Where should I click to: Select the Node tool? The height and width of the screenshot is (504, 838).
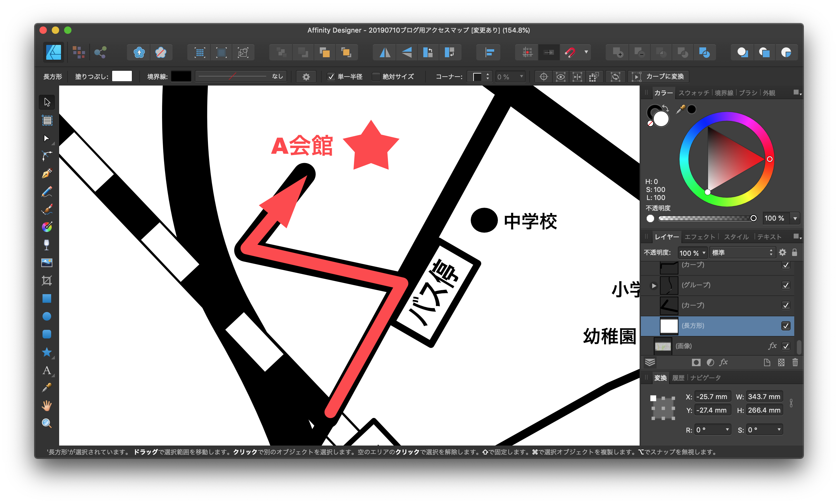click(47, 138)
